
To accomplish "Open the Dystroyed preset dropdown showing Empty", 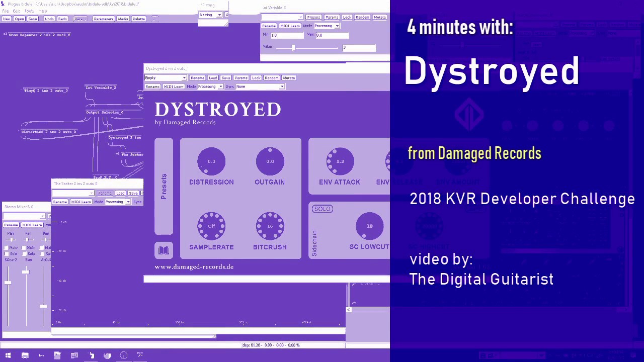I will tap(166, 78).
